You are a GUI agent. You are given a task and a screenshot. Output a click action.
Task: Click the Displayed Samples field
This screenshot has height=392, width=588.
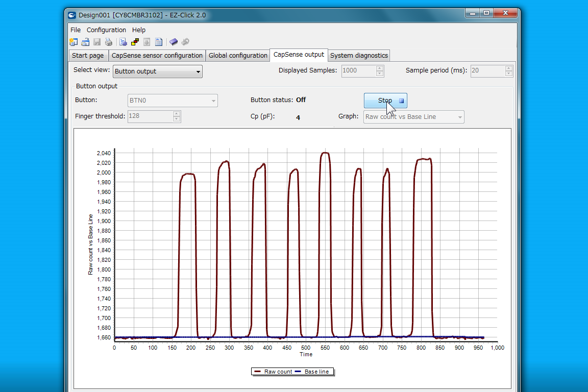[x=358, y=71]
